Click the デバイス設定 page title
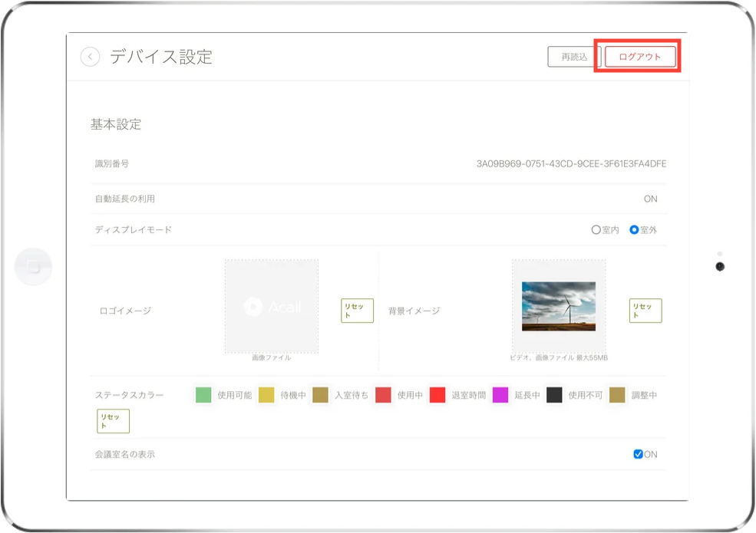 pos(161,57)
